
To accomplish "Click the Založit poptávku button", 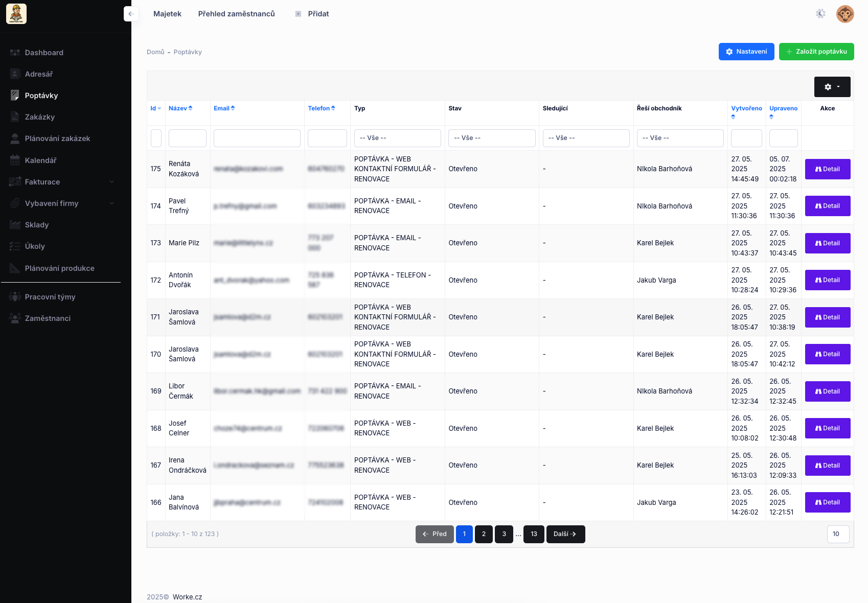I will pyautogui.click(x=816, y=52).
